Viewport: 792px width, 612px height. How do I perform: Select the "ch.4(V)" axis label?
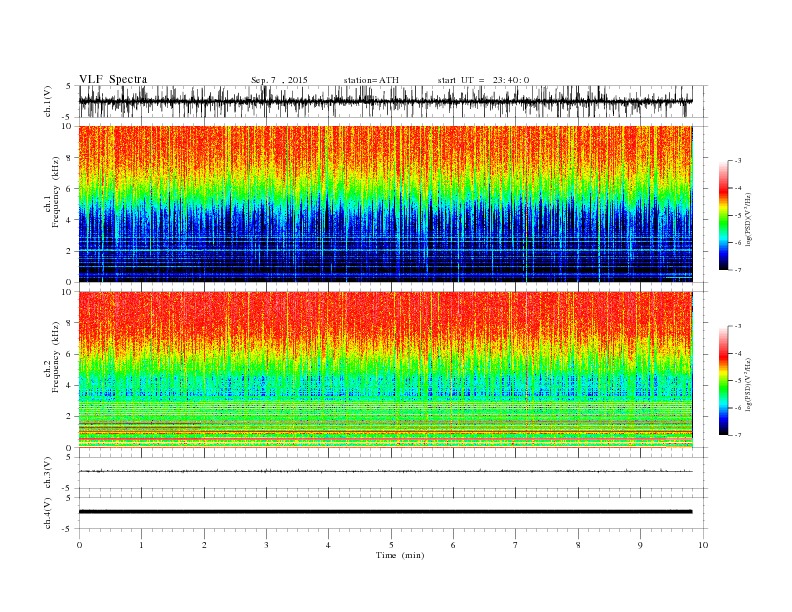[48, 513]
